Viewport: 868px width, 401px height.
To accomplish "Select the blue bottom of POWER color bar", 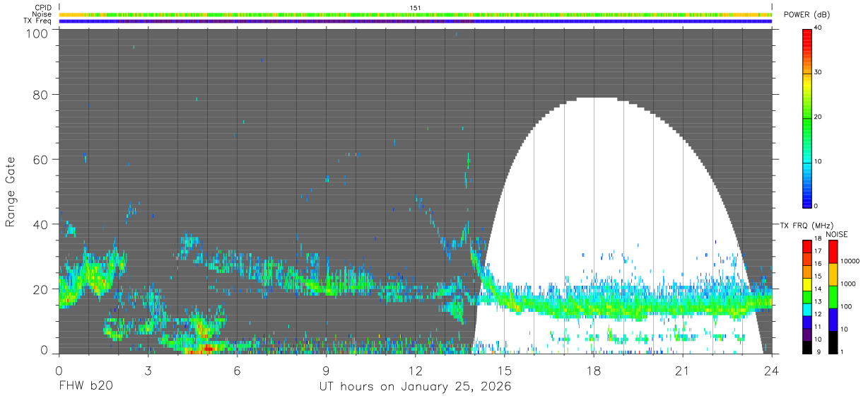I will [x=808, y=200].
